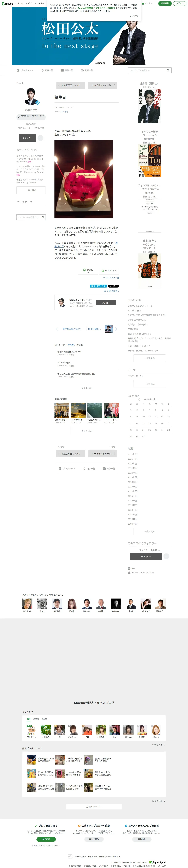Viewport: 188px width, 868px height.
Task: Select 新登場 ranking tab
Action: (x=36, y=719)
